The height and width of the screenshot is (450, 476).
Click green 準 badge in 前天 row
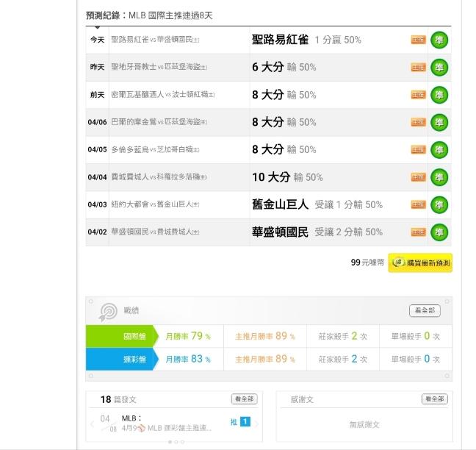click(x=439, y=95)
